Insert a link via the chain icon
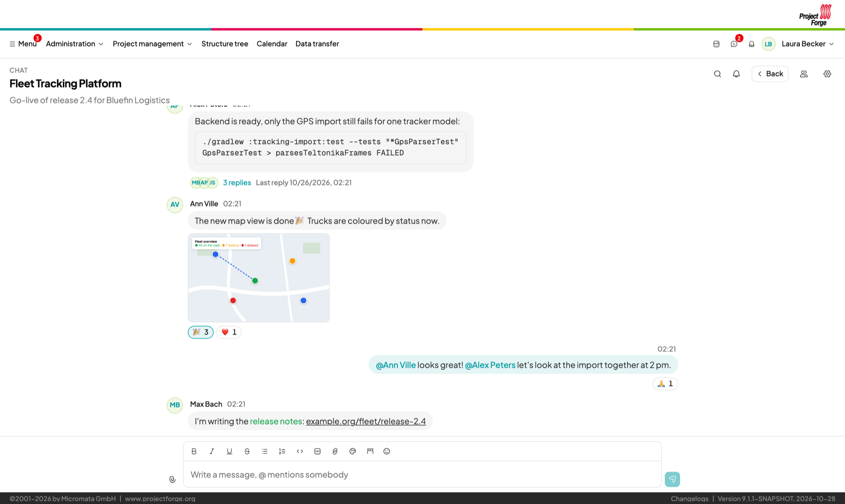This screenshot has width=845, height=504. tap(335, 451)
